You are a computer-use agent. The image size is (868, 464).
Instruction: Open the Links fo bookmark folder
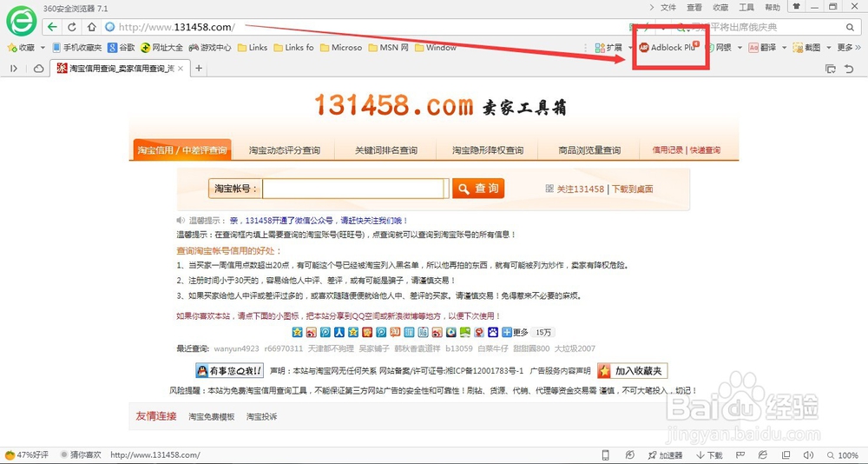click(294, 48)
